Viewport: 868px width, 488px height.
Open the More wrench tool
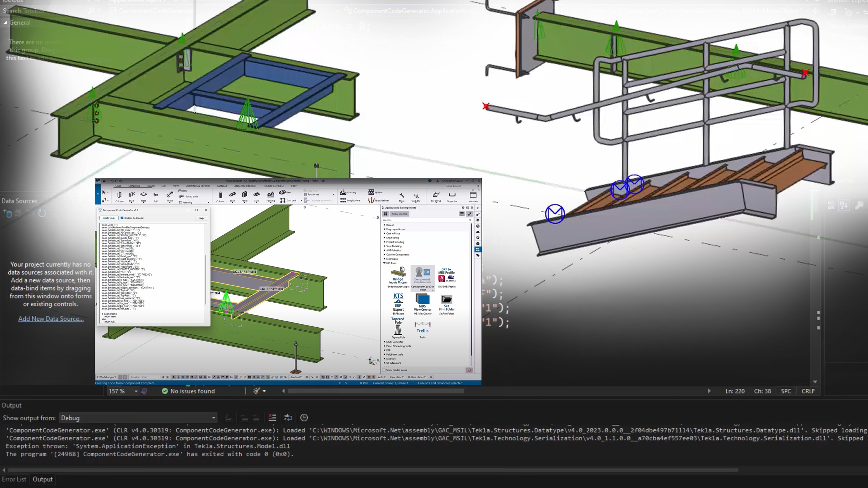tap(402, 197)
